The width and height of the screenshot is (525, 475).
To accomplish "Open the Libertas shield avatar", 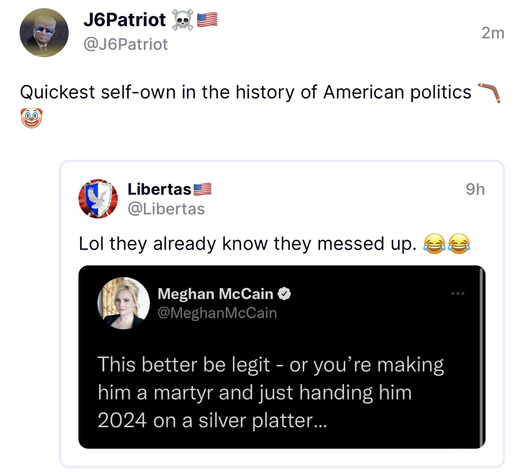I will [98, 199].
